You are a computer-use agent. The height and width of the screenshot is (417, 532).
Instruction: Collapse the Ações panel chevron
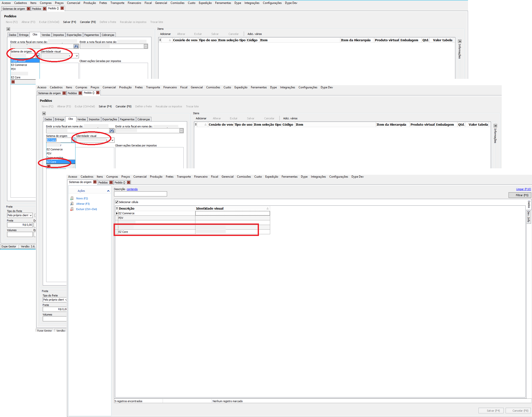[108, 191]
